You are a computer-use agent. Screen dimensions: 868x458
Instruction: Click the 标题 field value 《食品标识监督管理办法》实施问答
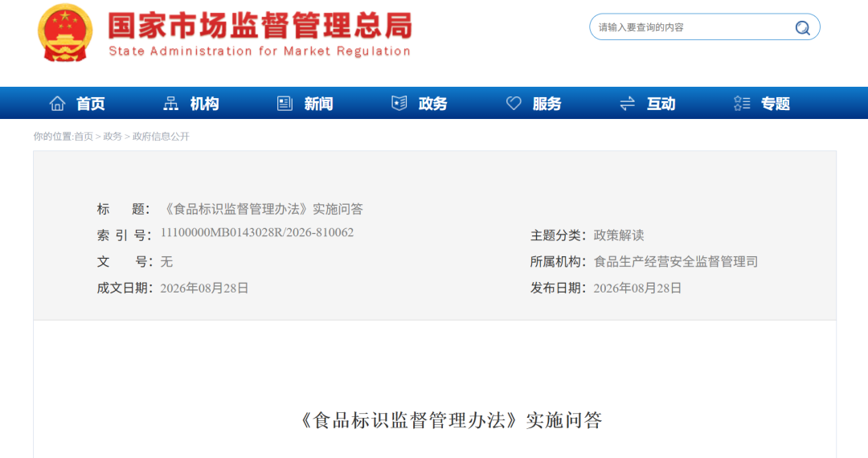point(262,209)
